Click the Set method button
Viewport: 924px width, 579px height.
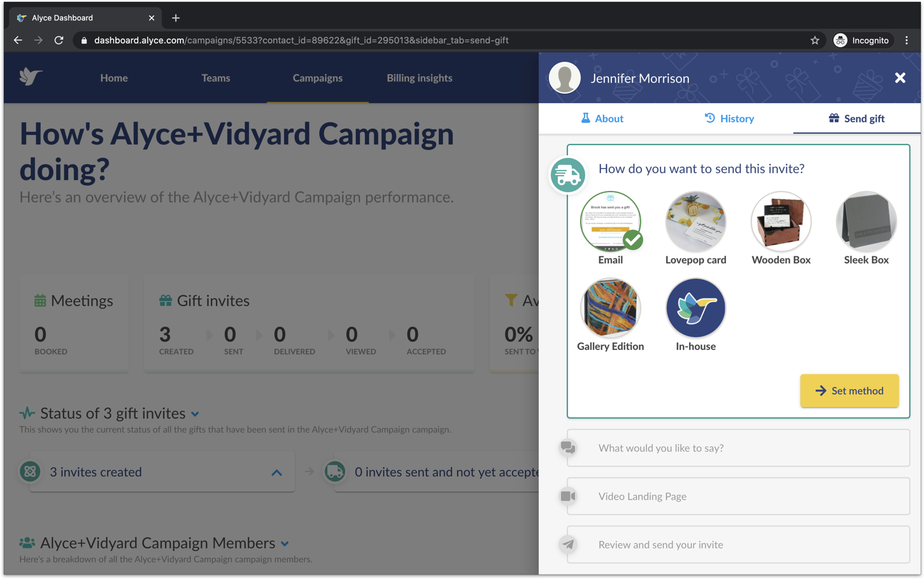point(849,391)
